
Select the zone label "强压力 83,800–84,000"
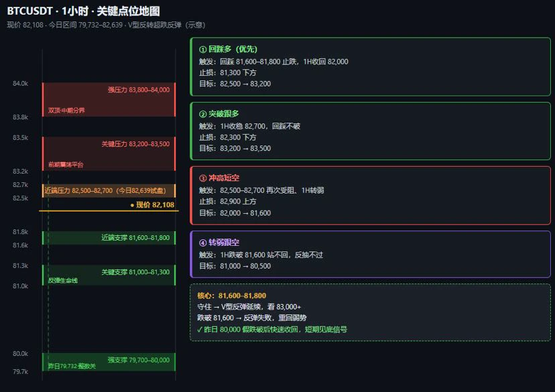pyautogui.click(x=139, y=90)
